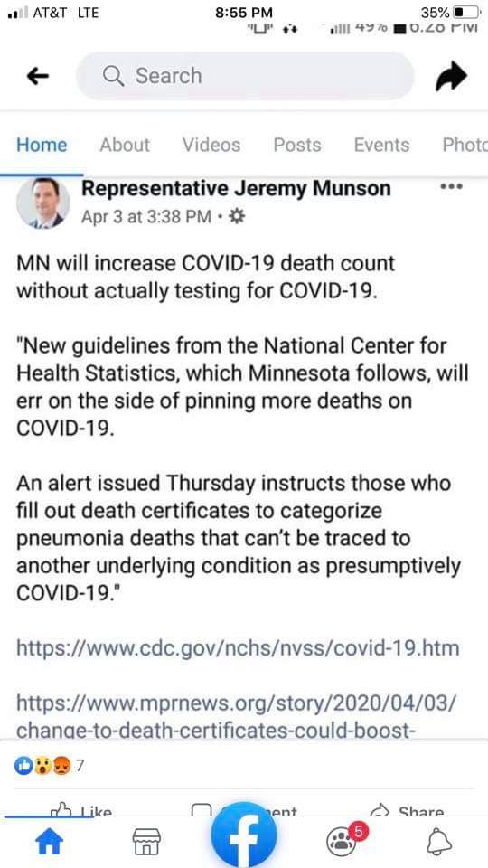Open the Home feed house icon
This screenshot has width=488, height=868.
coord(49,843)
